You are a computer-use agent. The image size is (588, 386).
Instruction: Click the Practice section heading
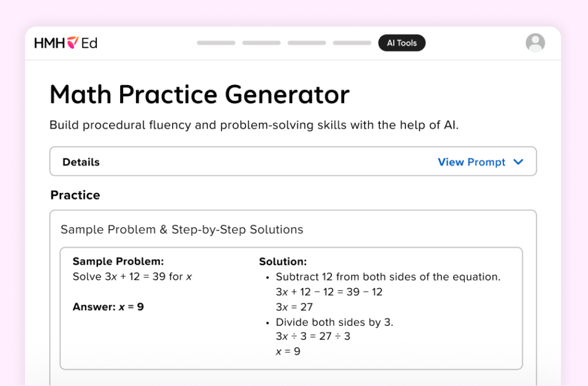tap(75, 195)
